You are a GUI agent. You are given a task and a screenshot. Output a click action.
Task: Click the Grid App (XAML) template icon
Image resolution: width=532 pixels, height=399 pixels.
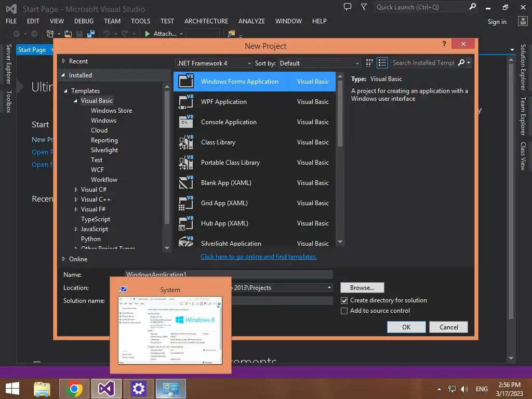pyautogui.click(x=186, y=203)
